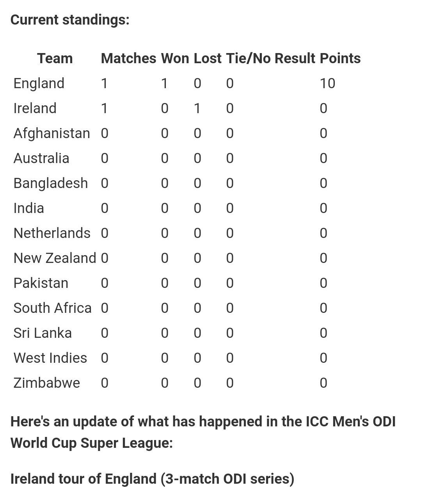Click the Bangladesh row label
The height and width of the screenshot is (504, 421).
pyautogui.click(x=51, y=183)
